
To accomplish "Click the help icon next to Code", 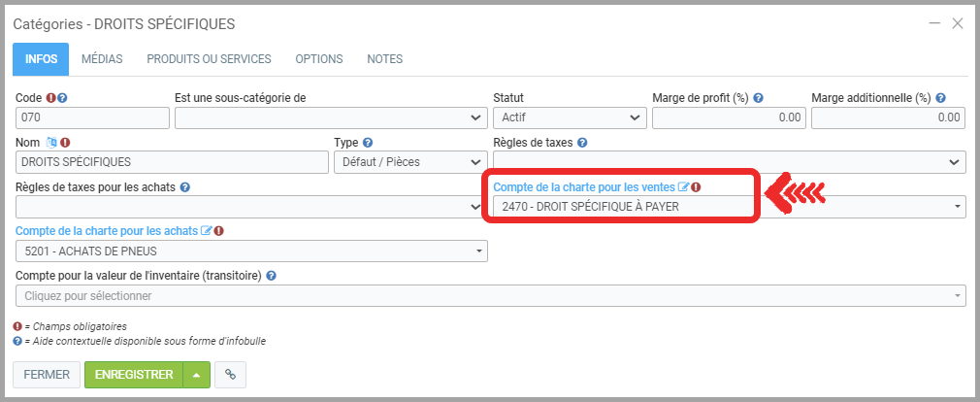I will (62, 98).
